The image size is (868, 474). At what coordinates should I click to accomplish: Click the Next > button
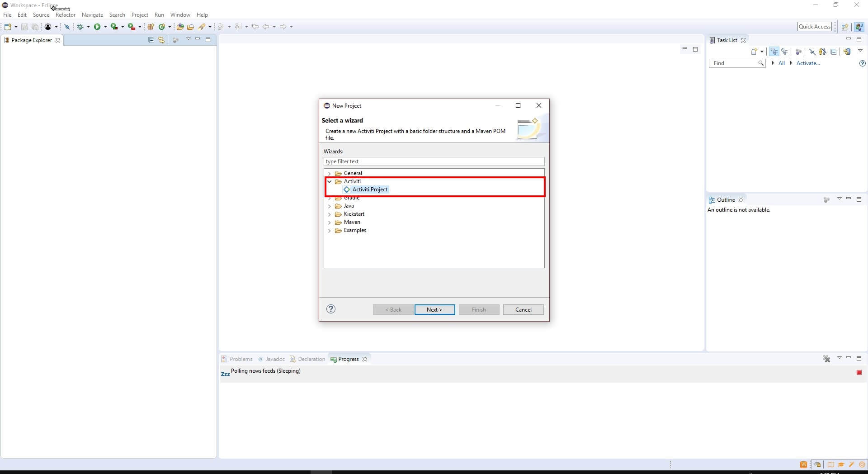pos(434,309)
